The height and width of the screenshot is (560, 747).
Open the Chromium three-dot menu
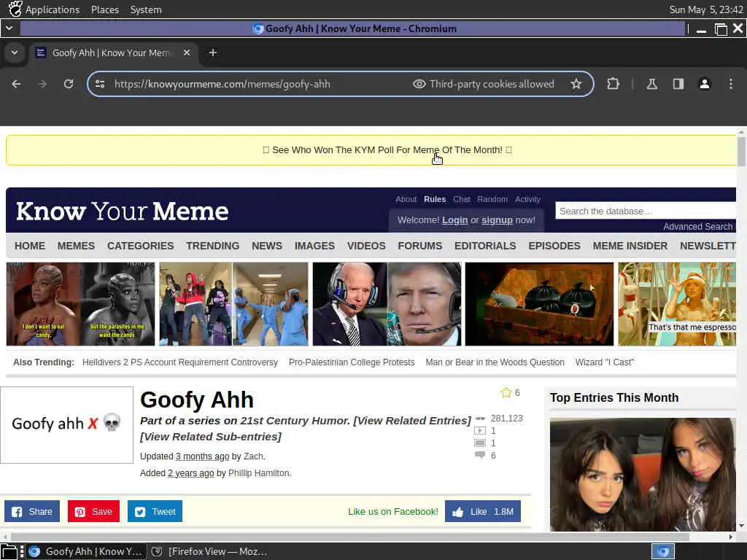(731, 84)
